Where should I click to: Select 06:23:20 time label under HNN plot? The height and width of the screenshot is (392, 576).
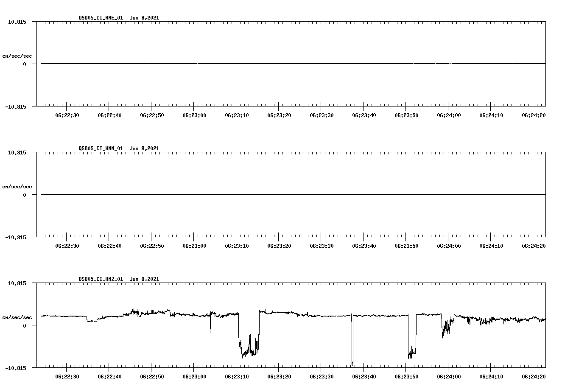[279, 246]
